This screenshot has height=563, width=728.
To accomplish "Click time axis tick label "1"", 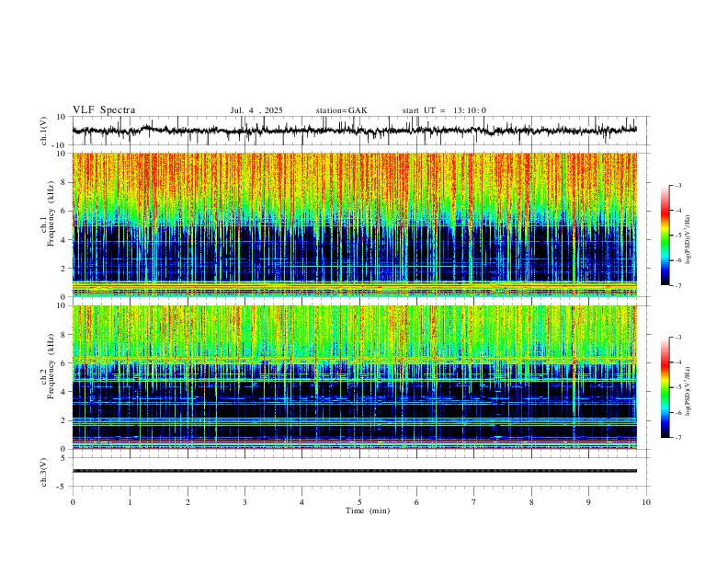I will click(x=130, y=502).
